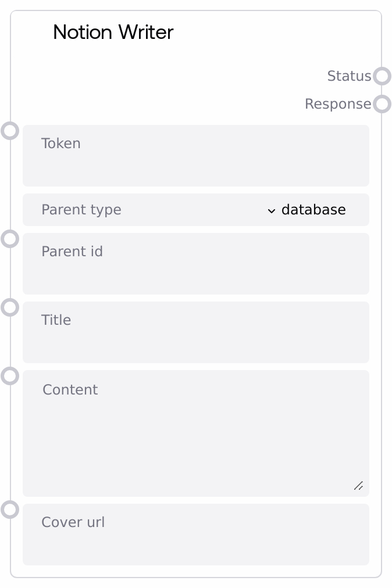The width and height of the screenshot is (392, 588).
Task: Click inside the Content text area
Action: (195, 442)
